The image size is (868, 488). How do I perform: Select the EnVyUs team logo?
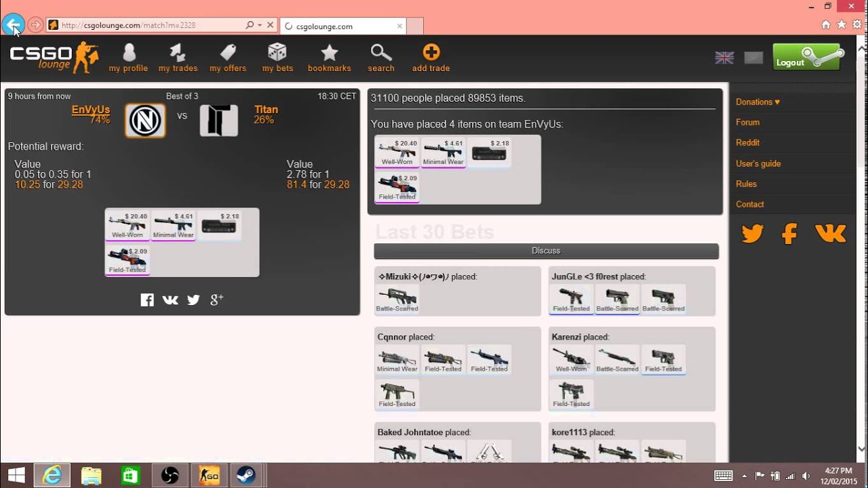tap(145, 121)
